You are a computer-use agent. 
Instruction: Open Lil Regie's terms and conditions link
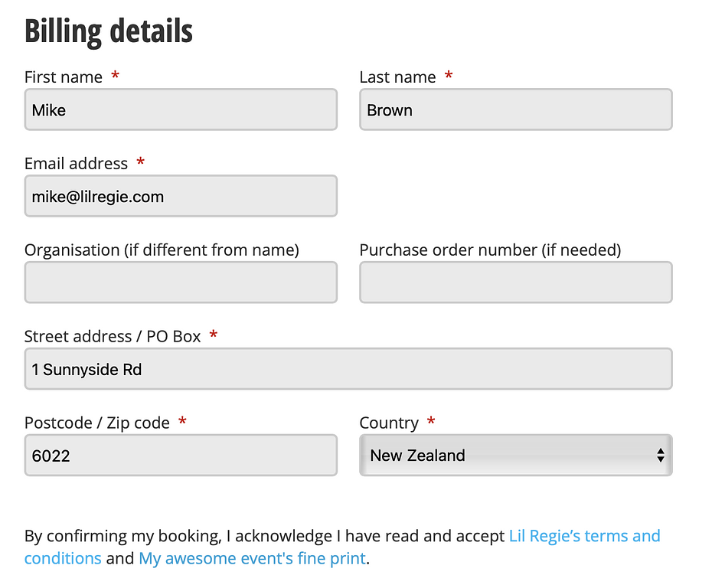(342, 547)
